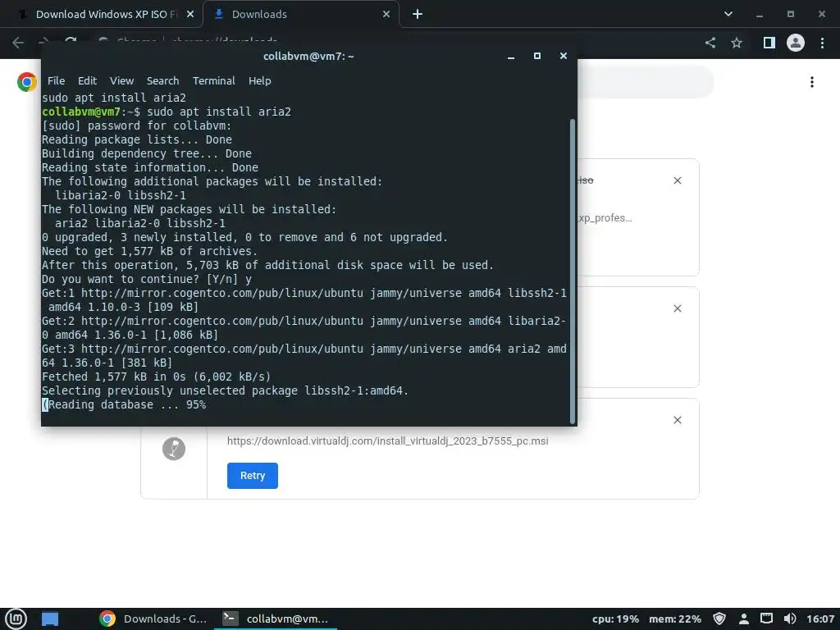Viewport: 840px width, 630px height.
Task: Click Downloads search bar in Chrome
Action: click(x=646, y=82)
